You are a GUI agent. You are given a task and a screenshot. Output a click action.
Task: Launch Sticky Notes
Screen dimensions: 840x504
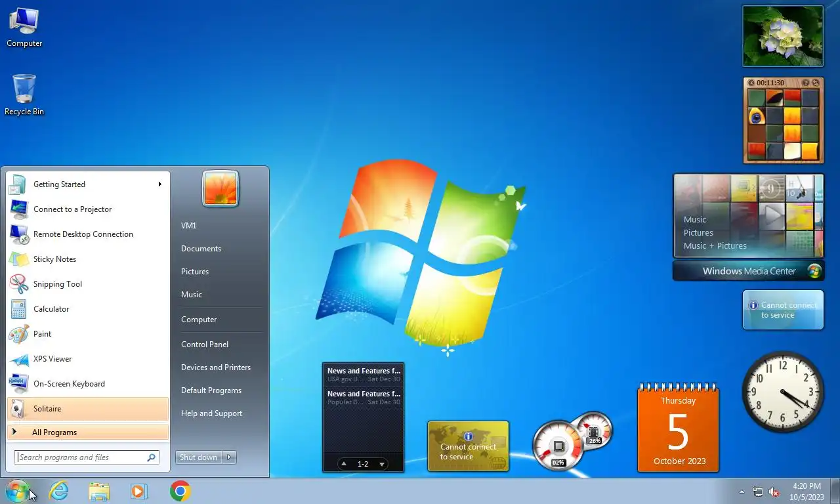click(x=87, y=259)
